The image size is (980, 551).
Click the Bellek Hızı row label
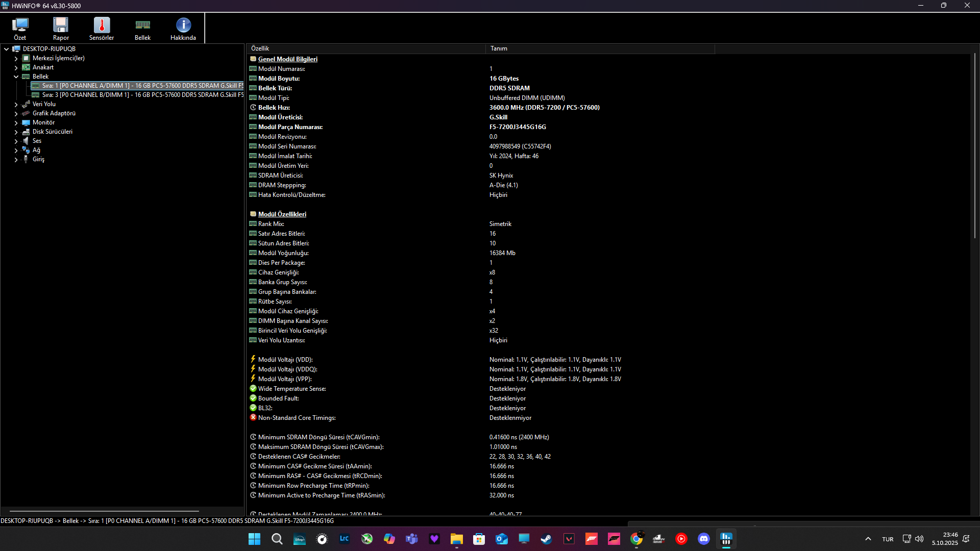pos(274,108)
